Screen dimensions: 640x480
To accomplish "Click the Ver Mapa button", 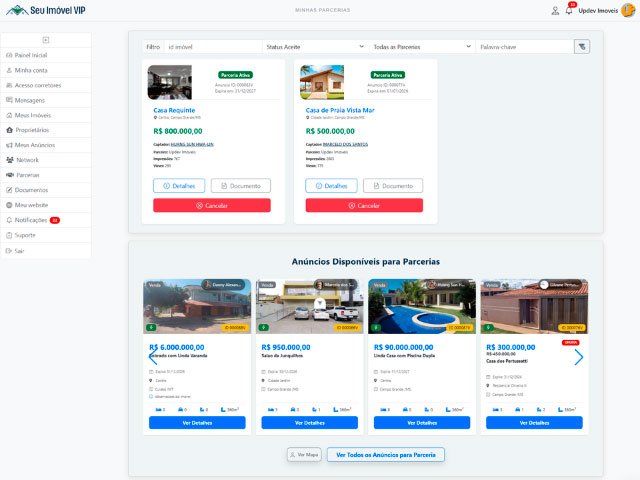I will point(304,455).
